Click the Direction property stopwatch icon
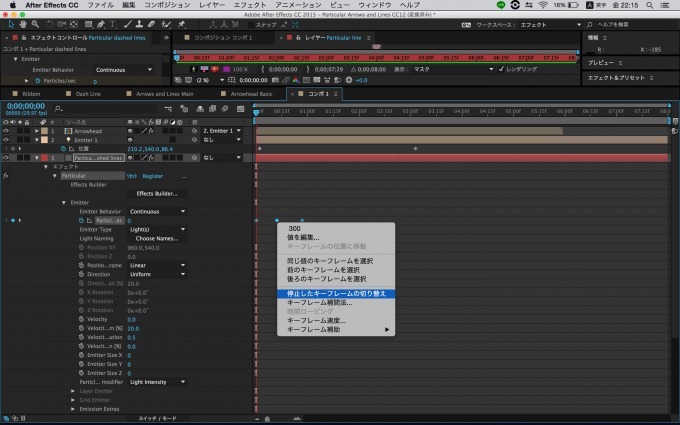The height and width of the screenshot is (425, 680). [x=83, y=274]
